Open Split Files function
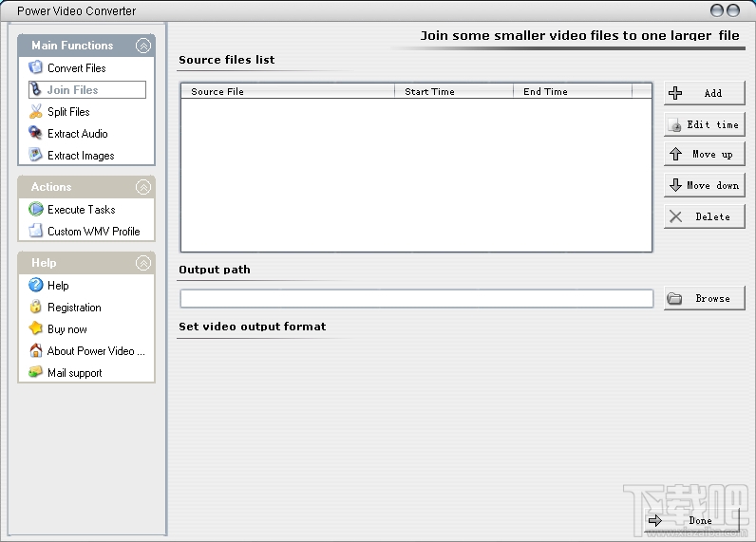The height and width of the screenshot is (542, 756). [x=68, y=112]
